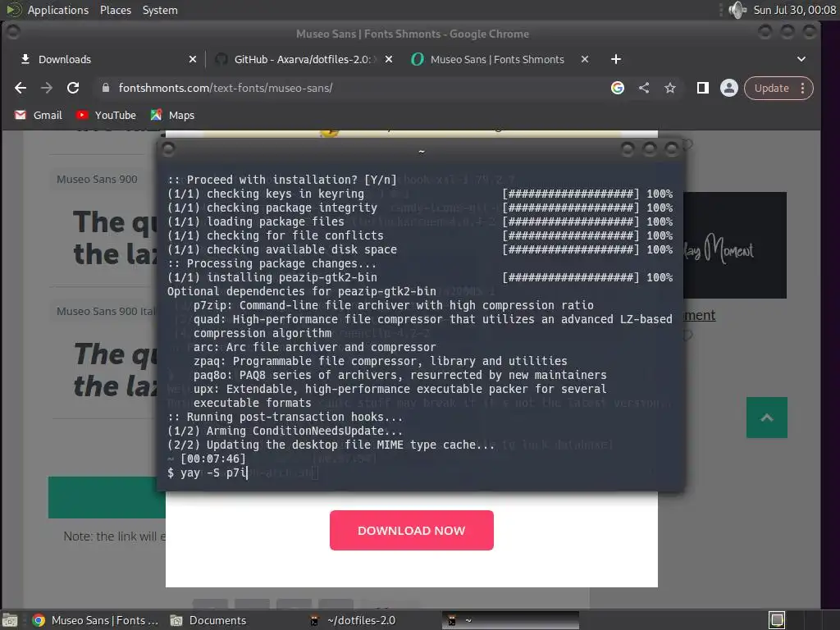The height and width of the screenshot is (630, 840).
Task: Select the ~ terminal taskbar entry
Action: [511, 620]
